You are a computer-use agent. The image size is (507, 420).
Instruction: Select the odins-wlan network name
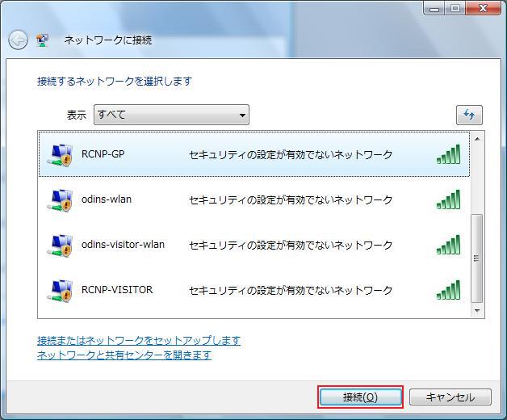[x=107, y=199]
